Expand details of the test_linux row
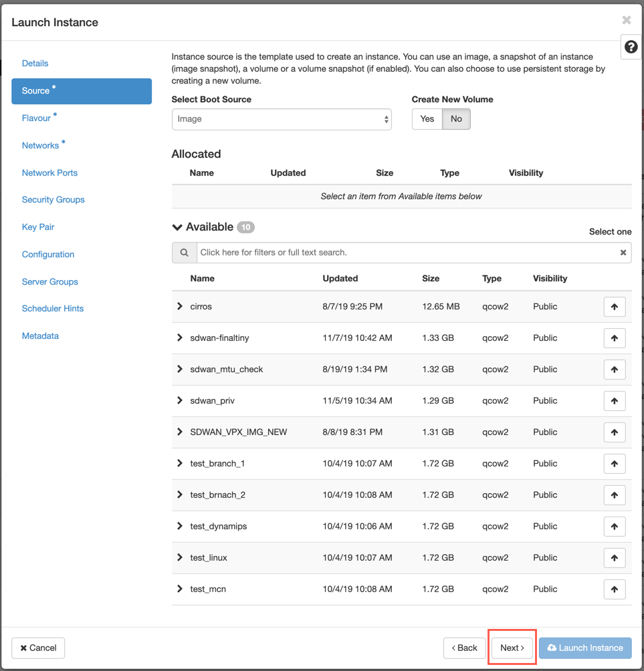 [x=180, y=557]
